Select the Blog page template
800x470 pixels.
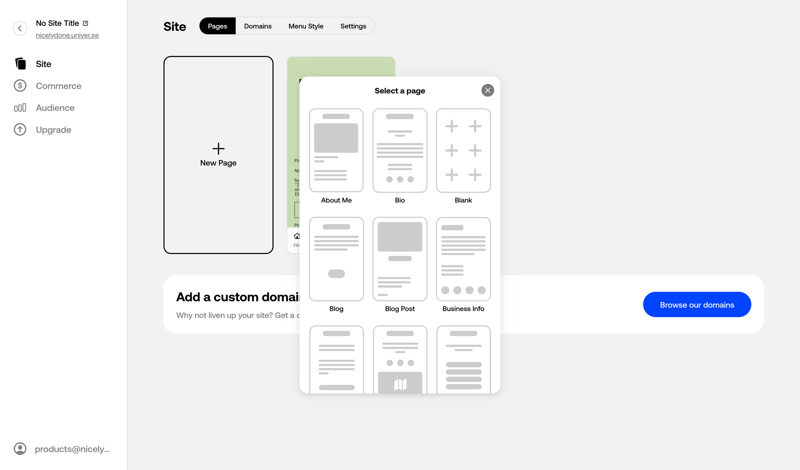point(336,259)
